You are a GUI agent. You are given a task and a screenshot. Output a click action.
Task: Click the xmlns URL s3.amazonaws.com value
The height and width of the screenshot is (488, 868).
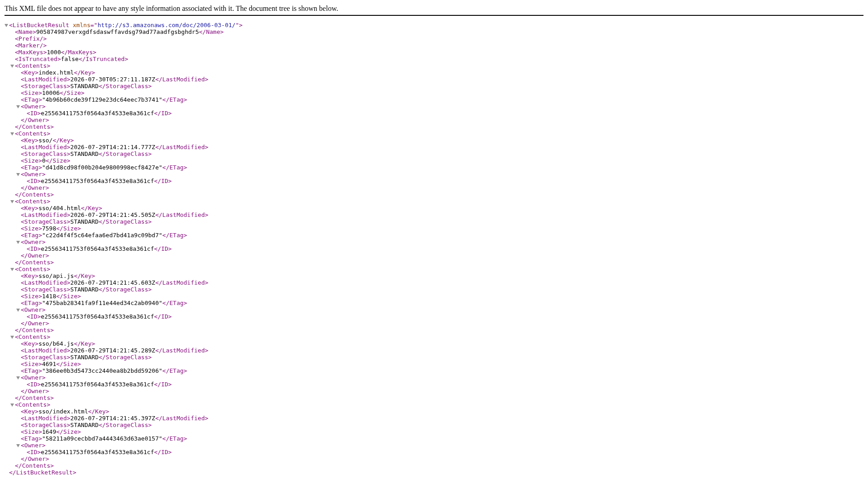(166, 25)
